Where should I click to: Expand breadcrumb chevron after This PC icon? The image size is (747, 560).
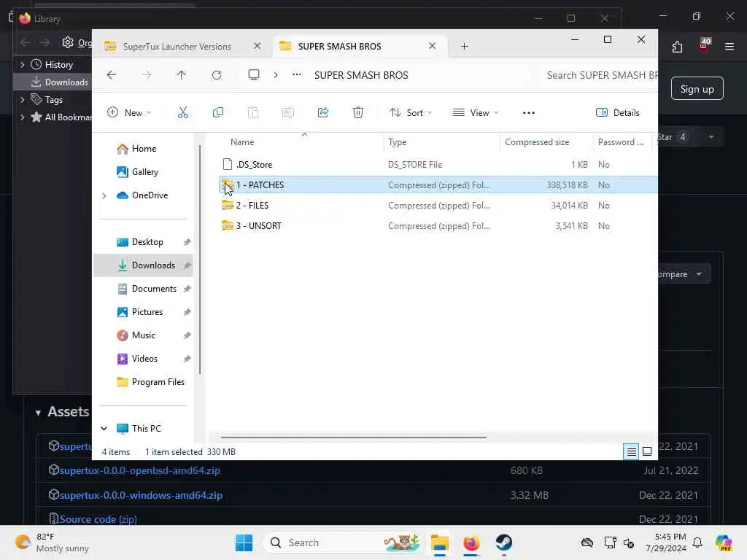click(275, 75)
